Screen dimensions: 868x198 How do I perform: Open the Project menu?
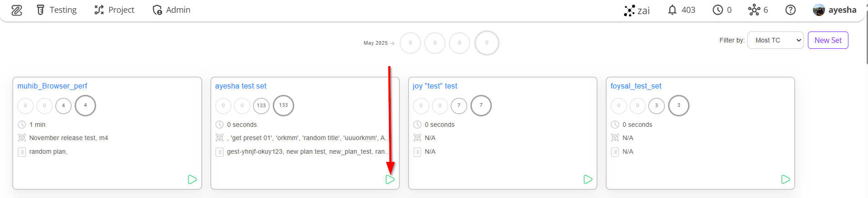tap(114, 10)
